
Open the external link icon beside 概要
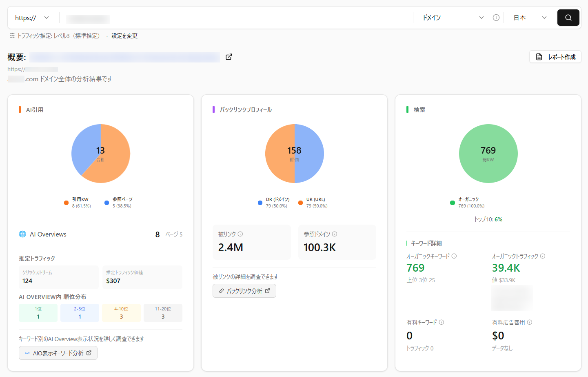[229, 57]
